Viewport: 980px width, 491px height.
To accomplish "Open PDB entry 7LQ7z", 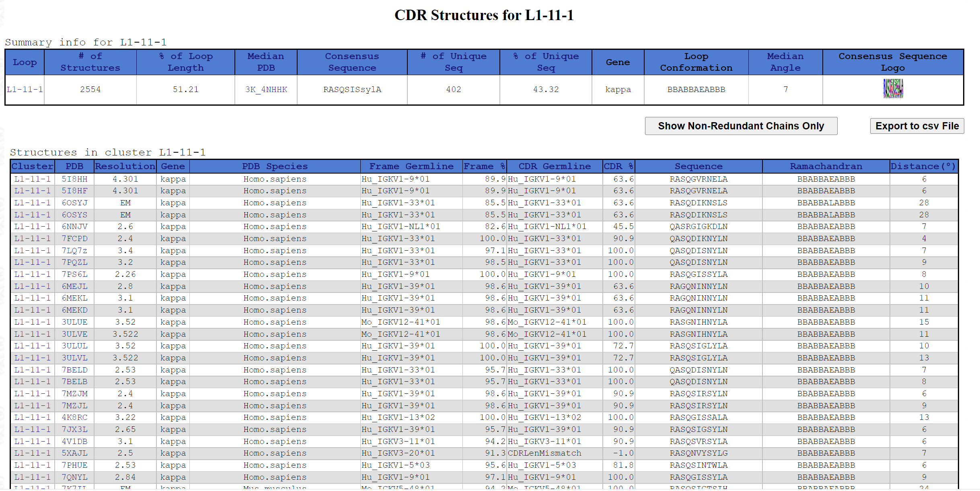I will (x=74, y=251).
